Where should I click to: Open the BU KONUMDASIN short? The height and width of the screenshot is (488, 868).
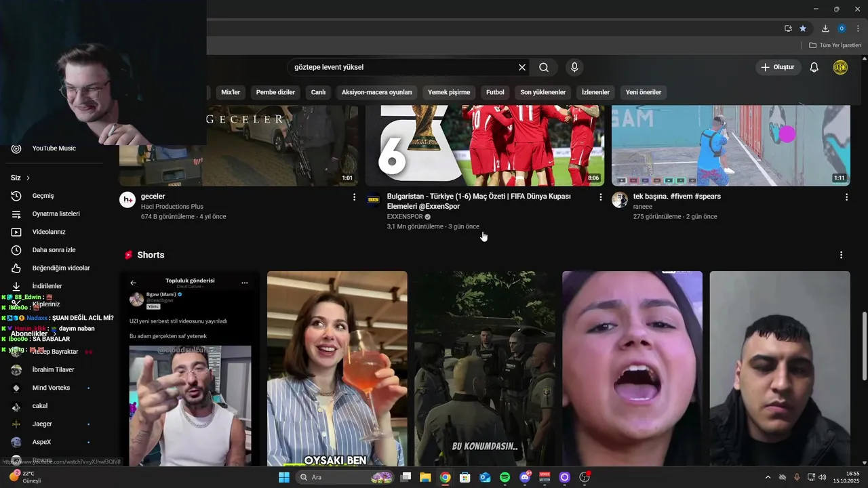click(485, 369)
